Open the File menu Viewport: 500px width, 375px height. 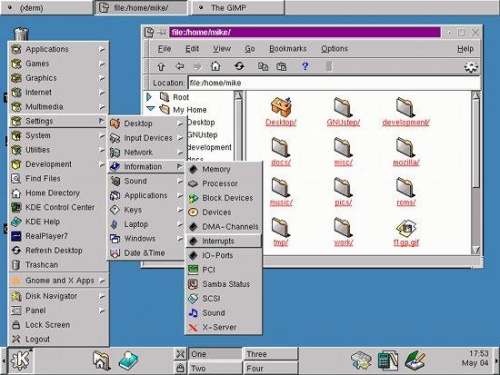click(164, 49)
